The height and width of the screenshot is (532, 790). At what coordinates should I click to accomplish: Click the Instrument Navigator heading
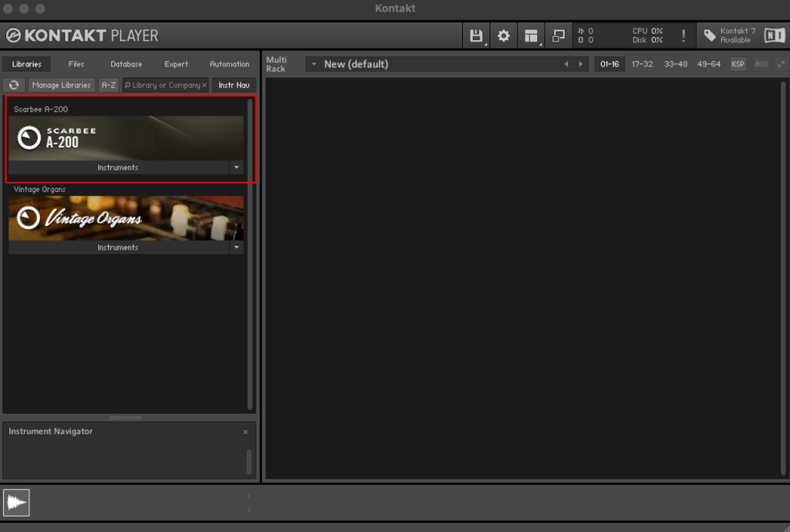point(50,431)
